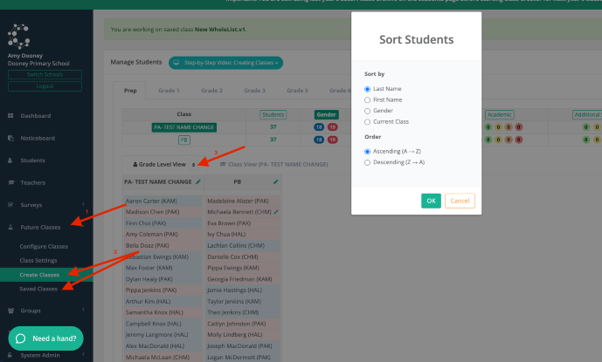This screenshot has height=362, width=602.
Task: Click the school logo icon
Action: click(18, 36)
